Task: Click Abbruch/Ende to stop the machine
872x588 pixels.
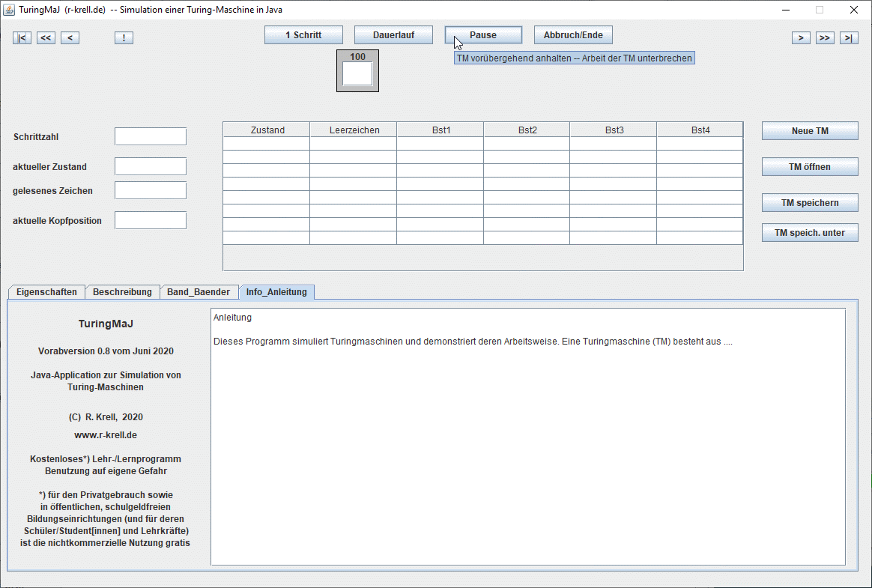Action: pos(573,35)
